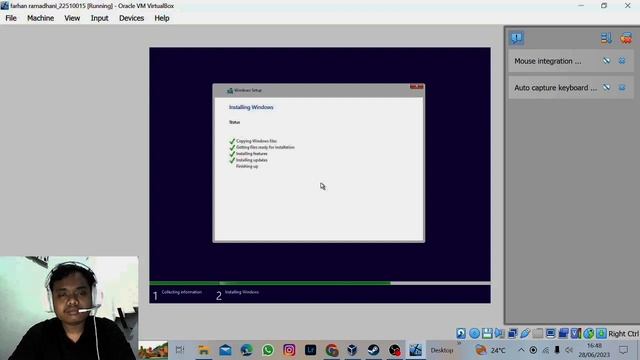Open Instagram from the taskbar
640x360 pixels.
point(289,350)
